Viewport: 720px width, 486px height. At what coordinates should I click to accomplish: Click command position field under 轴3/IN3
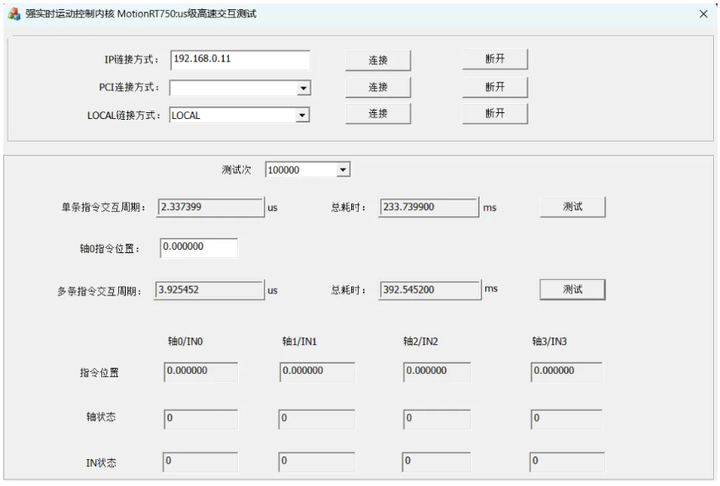click(x=567, y=372)
